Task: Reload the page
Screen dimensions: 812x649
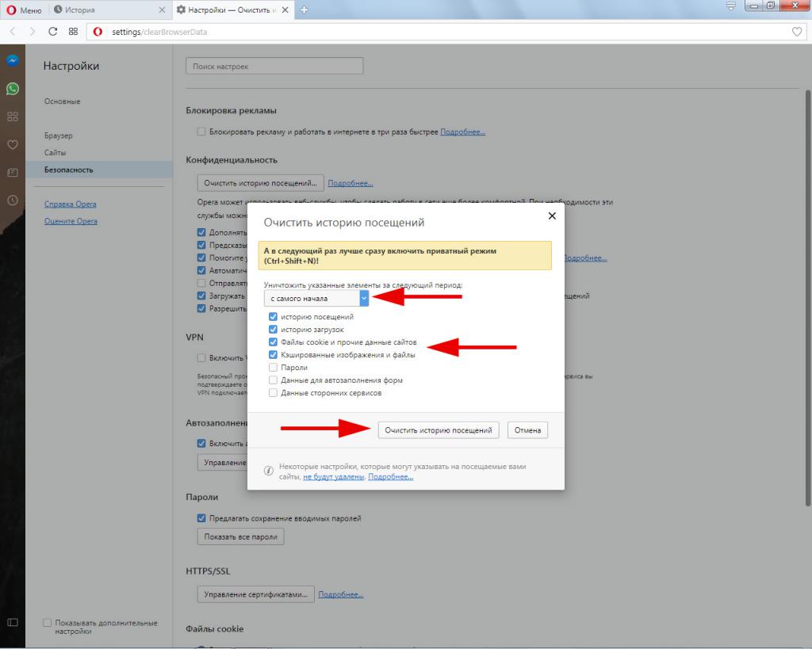Action: 53,32
